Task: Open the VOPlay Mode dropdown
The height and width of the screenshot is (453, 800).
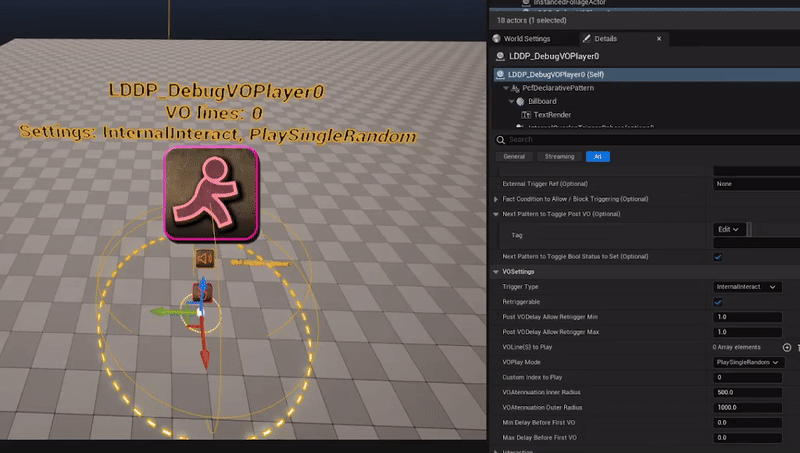Action: 748,363
